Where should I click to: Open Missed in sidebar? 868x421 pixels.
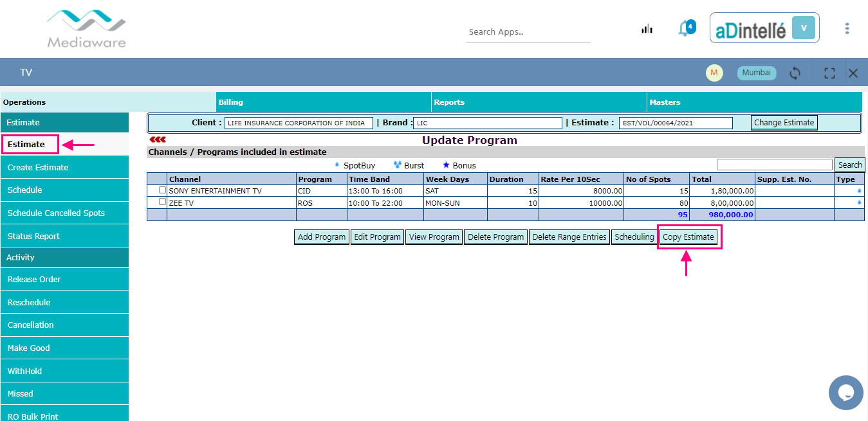pyautogui.click(x=64, y=393)
